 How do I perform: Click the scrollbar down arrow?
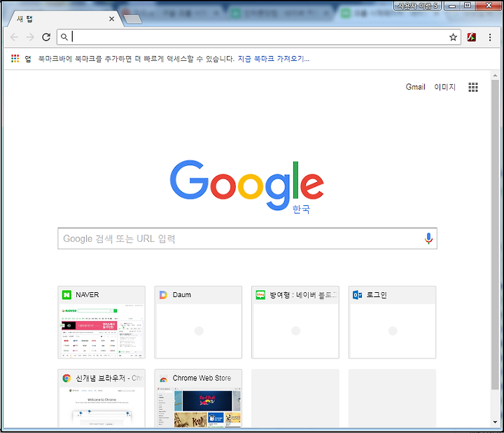click(495, 422)
